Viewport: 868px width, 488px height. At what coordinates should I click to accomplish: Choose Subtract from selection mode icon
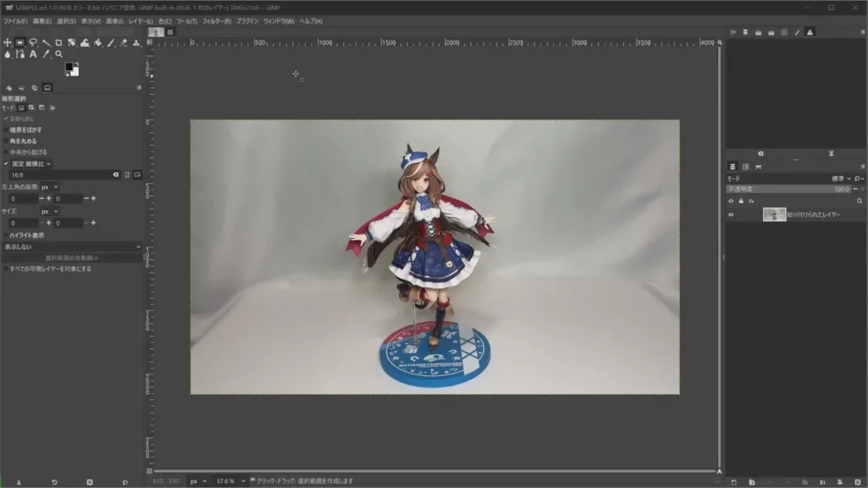[x=42, y=108]
